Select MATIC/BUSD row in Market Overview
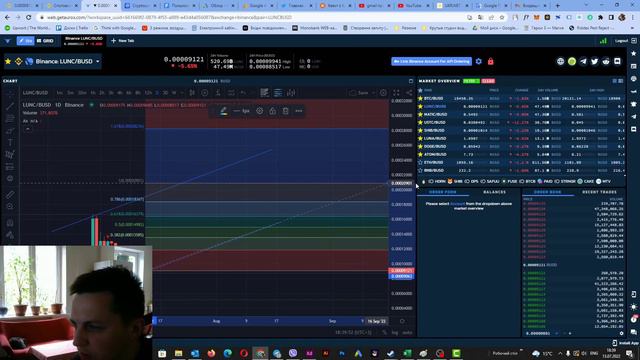This screenshot has width=640, height=360. point(520,114)
